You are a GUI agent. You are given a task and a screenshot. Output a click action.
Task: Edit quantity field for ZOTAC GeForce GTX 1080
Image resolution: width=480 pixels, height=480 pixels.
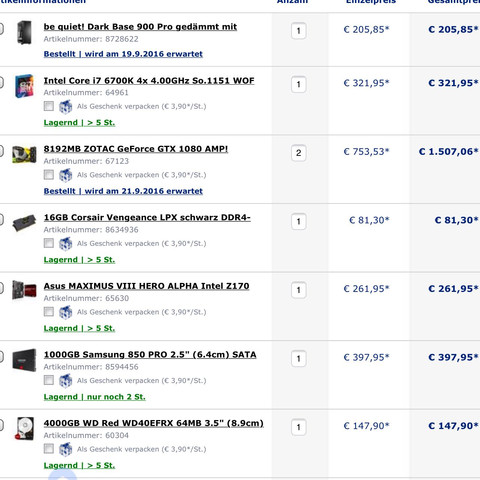[x=299, y=153]
